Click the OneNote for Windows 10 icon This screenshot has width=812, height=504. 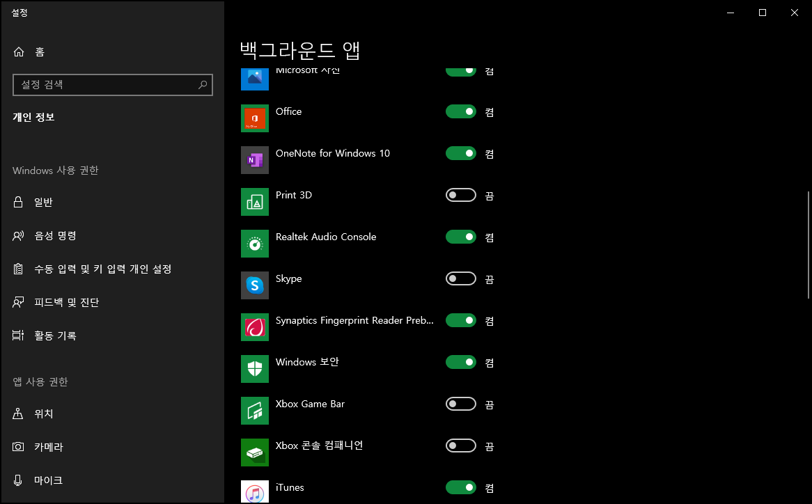[255, 160]
